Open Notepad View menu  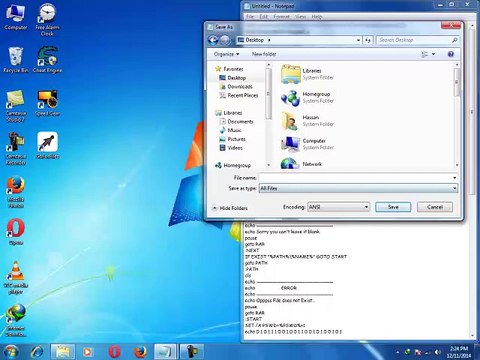pyautogui.click(x=300, y=17)
